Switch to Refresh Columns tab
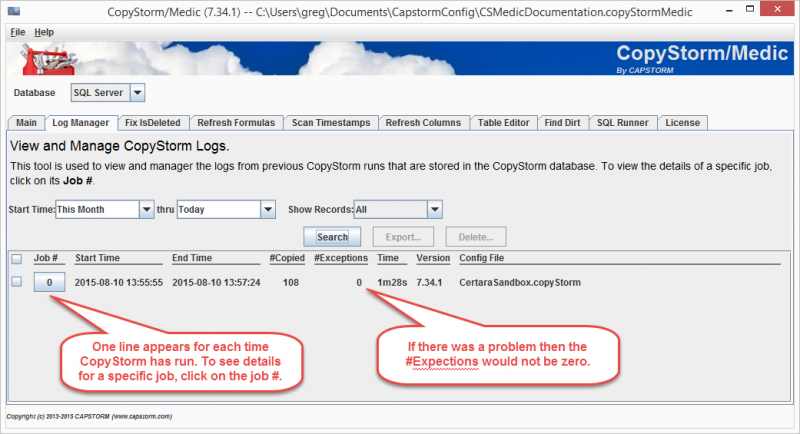 point(423,123)
